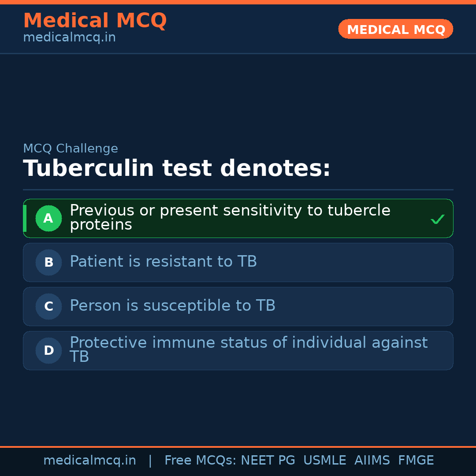The height and width of the screenshot is (476, 476).
Task: Click the Medical MCQ title logo
Action: (95, 21)
